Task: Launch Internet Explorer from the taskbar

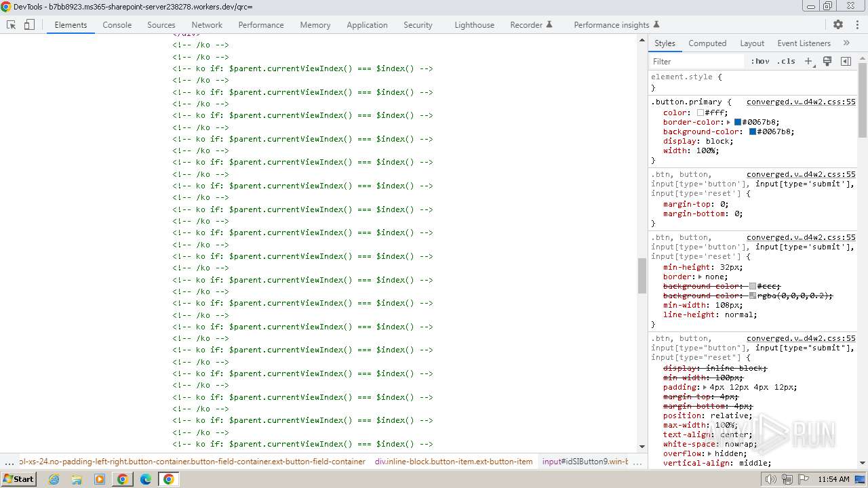Action: pyautogui.click(x=54, y=479)
